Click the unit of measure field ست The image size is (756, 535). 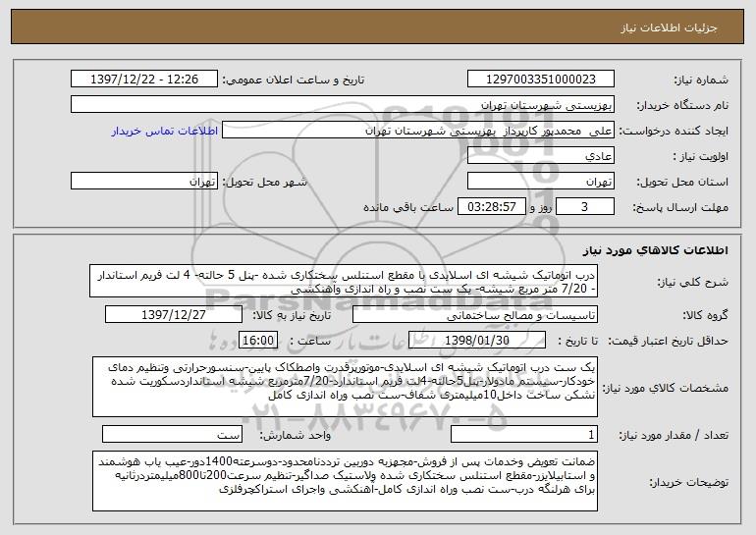pyautogui.click(x=172, y=434)
